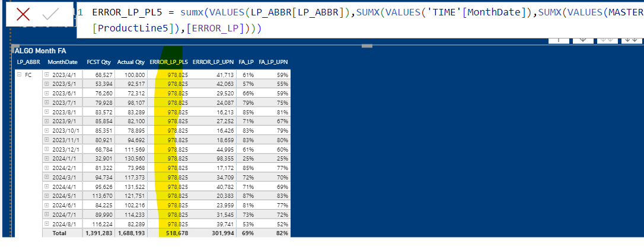Expand the 2024/1/1 month row

pos(46,158)
